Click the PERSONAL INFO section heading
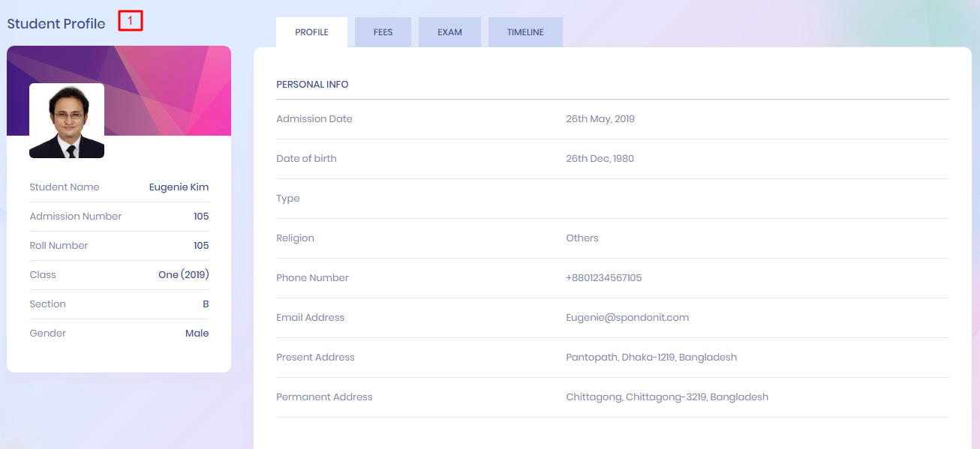Viewport: 980px width, 449px height. tap(312, 85)
